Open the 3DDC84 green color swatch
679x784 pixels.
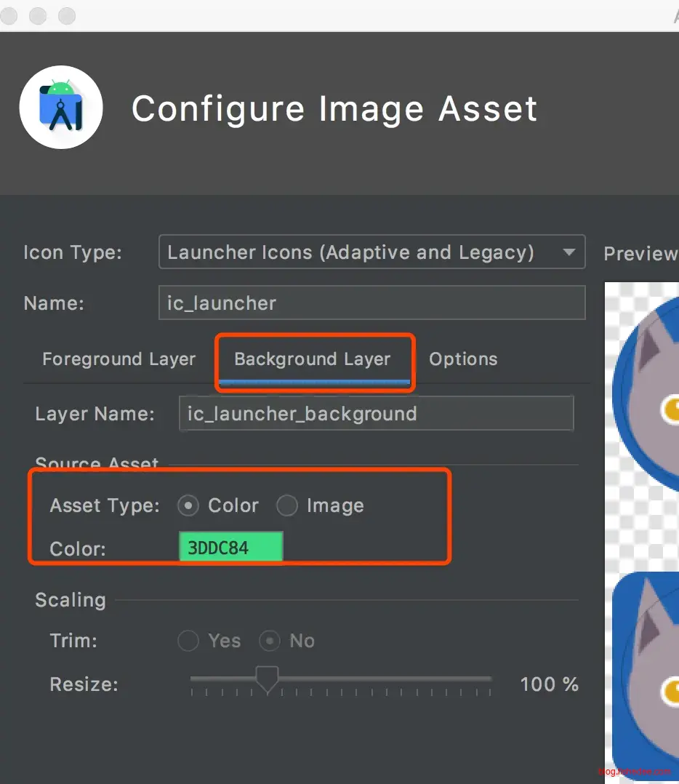(230, 548)
